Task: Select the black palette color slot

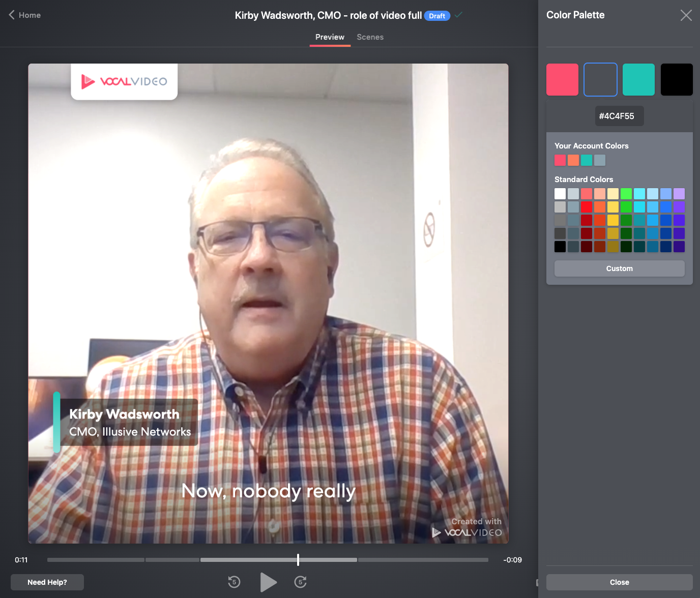Action: click(676, 80)
